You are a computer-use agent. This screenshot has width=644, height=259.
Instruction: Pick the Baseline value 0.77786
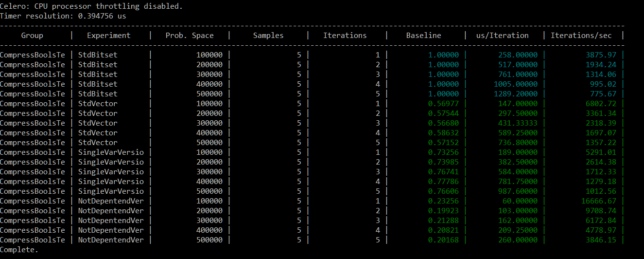pyautogui.click(x=443, y=182)
